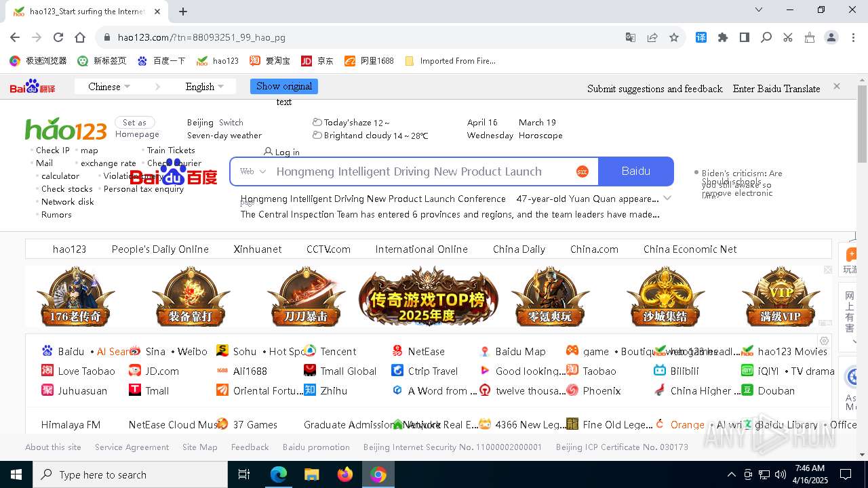Open Site Map footer link
This screenshot has width=868, height=488.
tap(200, 447)
